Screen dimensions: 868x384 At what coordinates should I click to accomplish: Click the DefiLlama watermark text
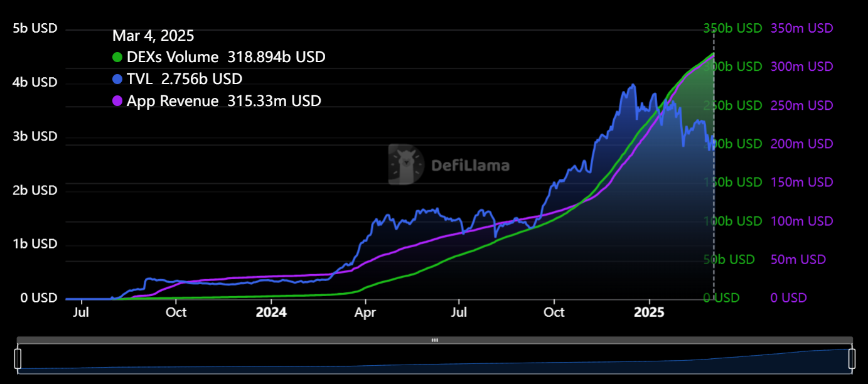470,166
